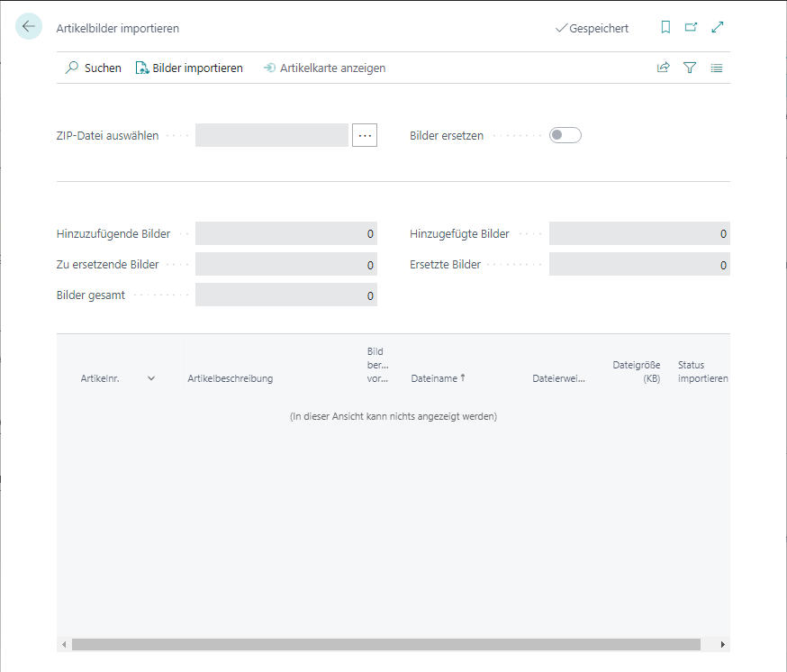
Task: Click the share icon in action bar
Action: point(664,68)
